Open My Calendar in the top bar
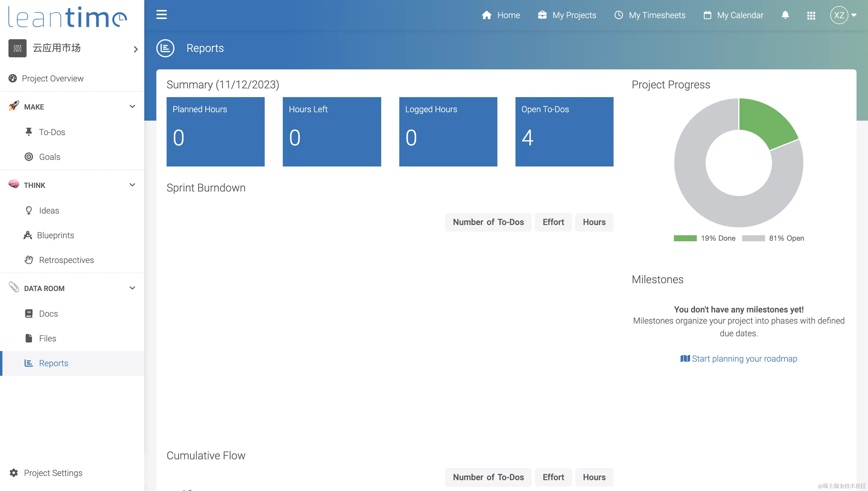This screenshot has height=491, width=868. [x=740, y=15]
